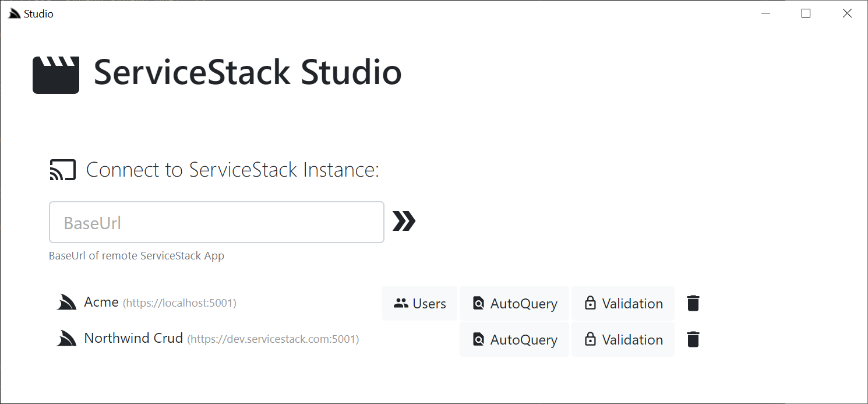Open AutoQuery for Northwind Crud
Screen dimensions: 868x404
coord(514,339)
